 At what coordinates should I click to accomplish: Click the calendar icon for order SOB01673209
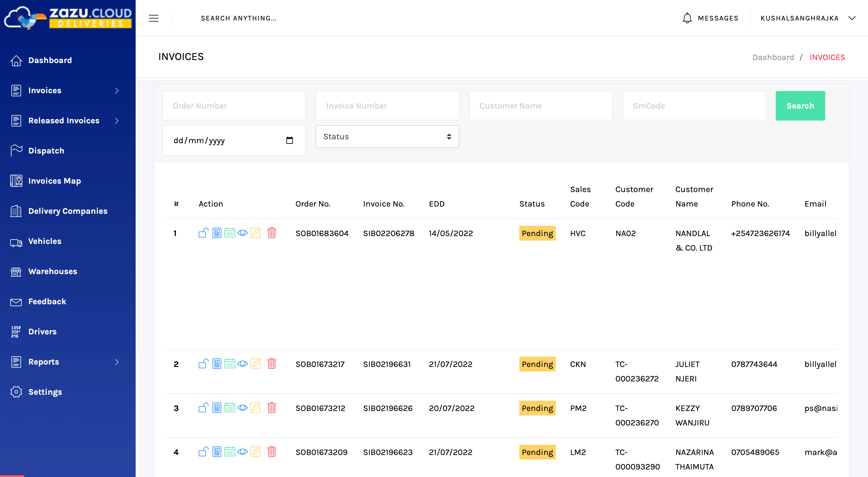[x=230, y=452]
